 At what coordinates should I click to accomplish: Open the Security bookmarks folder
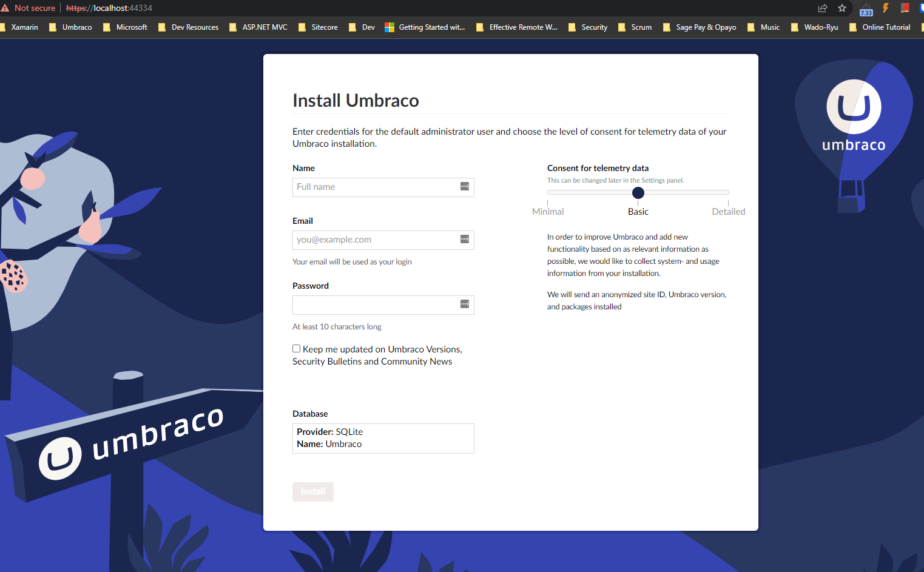pos(588,27)
